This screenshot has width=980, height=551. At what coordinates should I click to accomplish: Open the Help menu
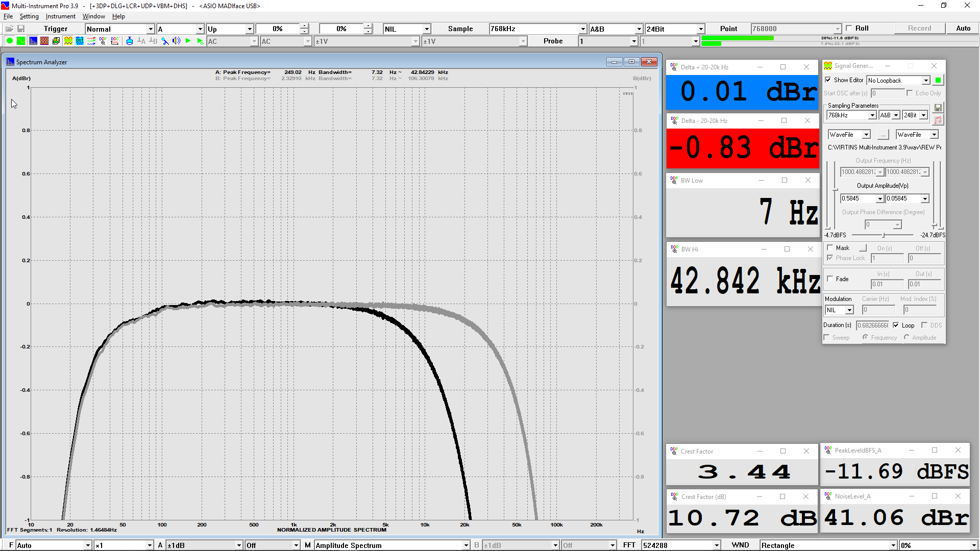[118, 16]
